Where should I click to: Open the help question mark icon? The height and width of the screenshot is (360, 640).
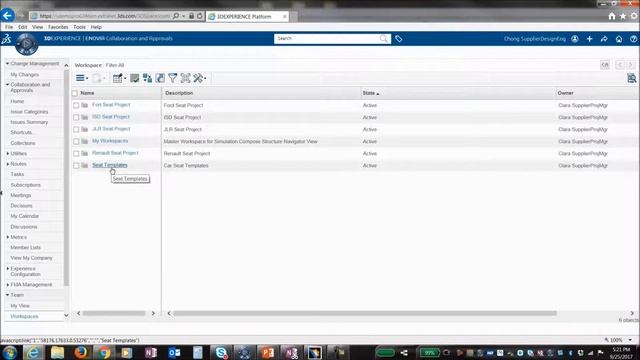point(633,39)
